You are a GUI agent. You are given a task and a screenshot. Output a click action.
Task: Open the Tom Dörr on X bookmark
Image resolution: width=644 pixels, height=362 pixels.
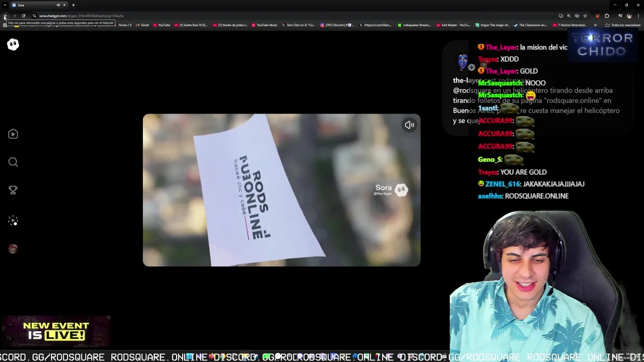pyautogui.click(x=298, y=25)
